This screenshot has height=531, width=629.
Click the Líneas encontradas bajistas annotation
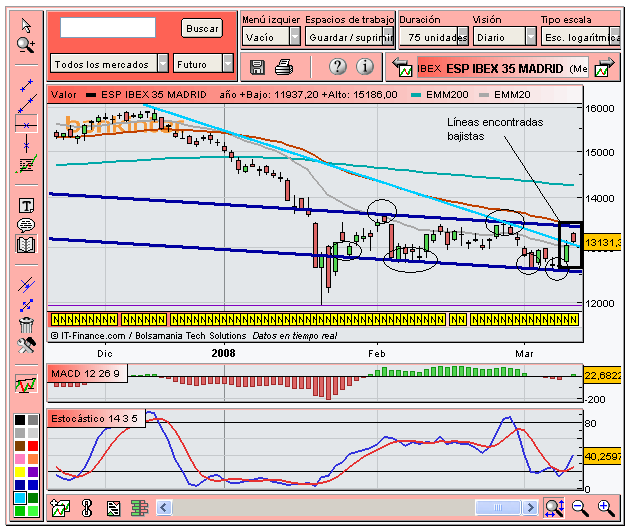(495, 129)
